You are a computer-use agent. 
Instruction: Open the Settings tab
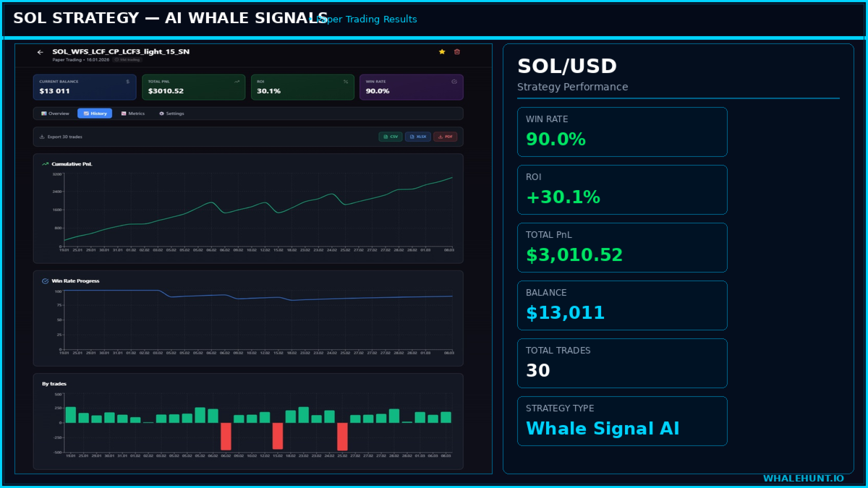171,114
